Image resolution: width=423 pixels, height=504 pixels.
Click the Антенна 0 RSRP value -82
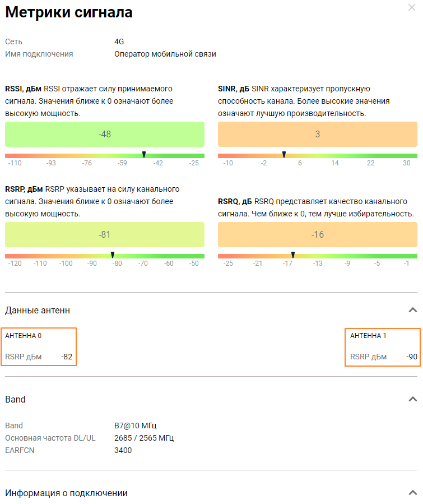tap(67, 357)
